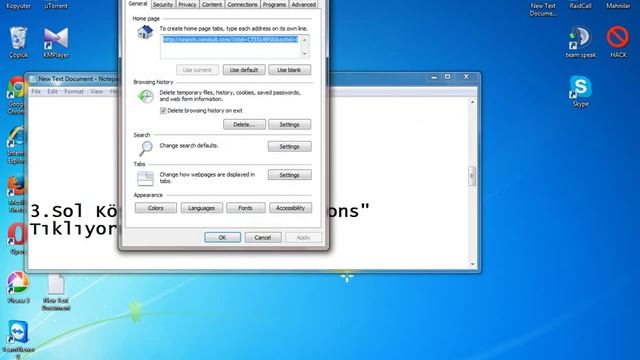
Task: Click Notepad vertical scrollbar thumb
Action: (x=472, y=176)
